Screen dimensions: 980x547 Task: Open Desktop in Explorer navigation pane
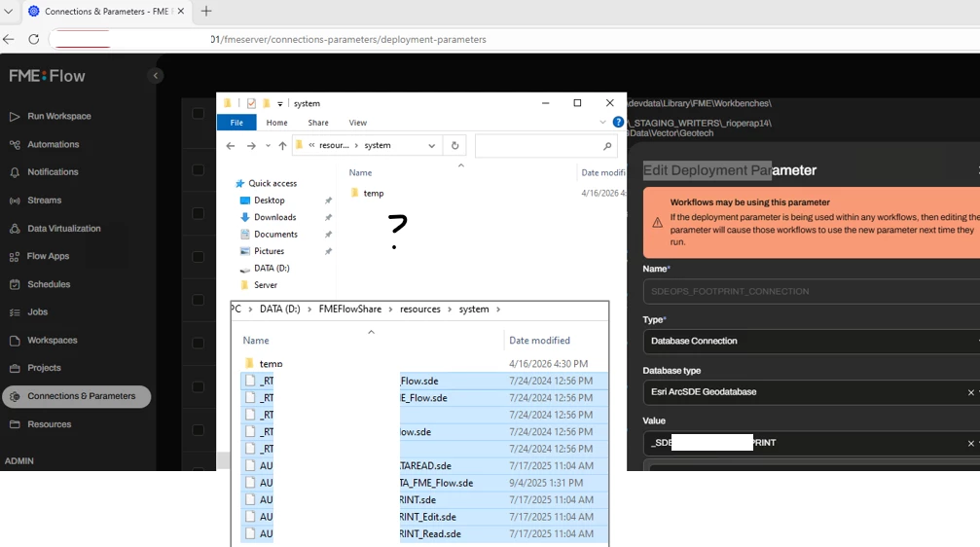(x=270, y=201)
